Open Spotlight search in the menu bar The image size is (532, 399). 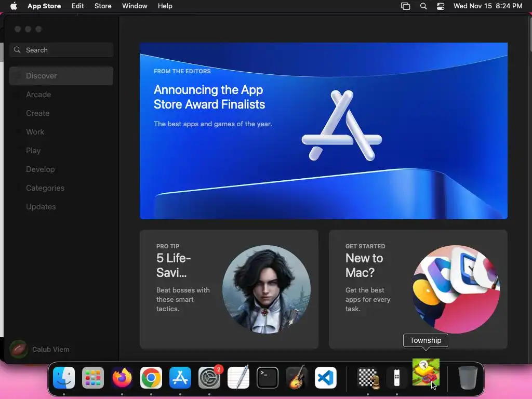click(x=423, y=6)
